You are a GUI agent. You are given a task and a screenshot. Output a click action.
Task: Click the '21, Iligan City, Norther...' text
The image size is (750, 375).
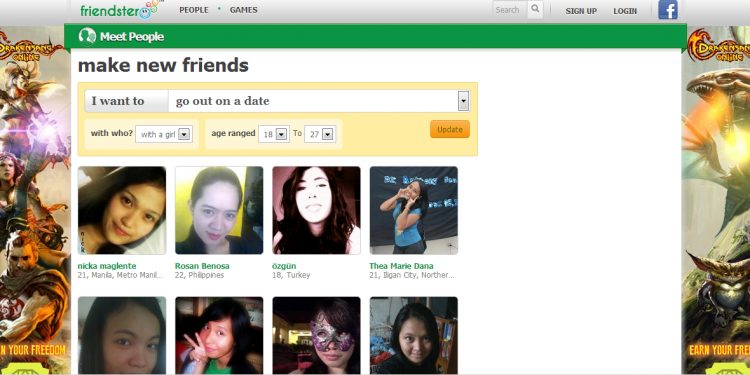[x=412, y=276]
